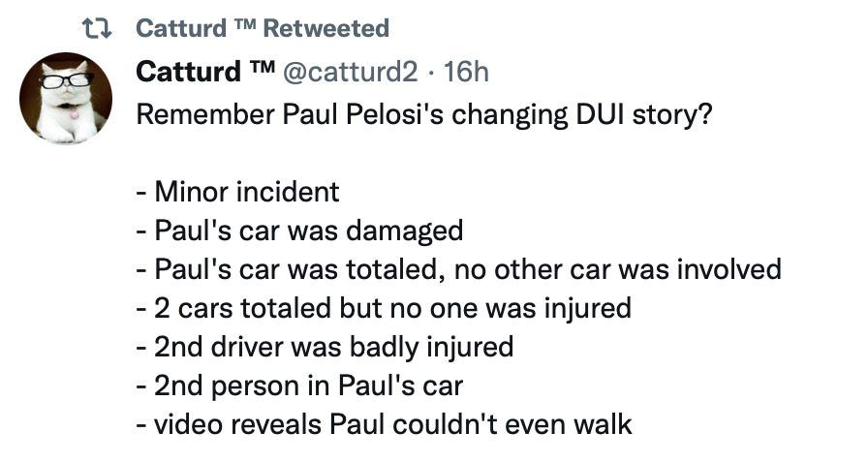Image resolution: width=868 pixels, height=463 pixels.
Task: Click the cat profile picture avatar
Action: 66,98
